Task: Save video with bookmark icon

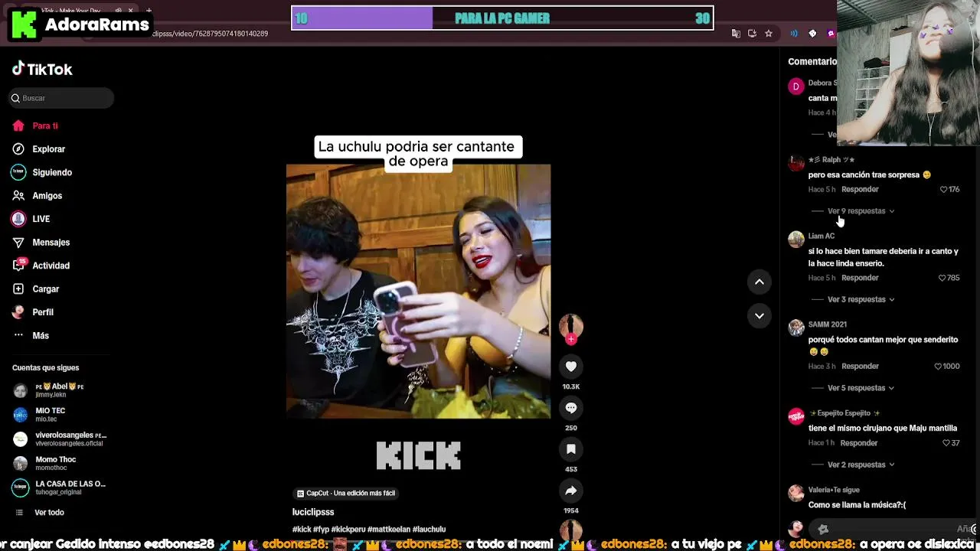Action: click(571, 449)
